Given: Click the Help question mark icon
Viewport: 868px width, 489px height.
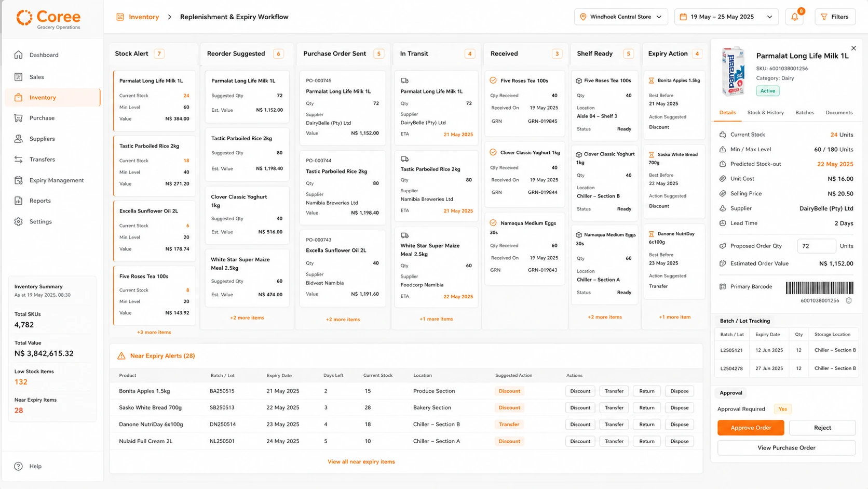Looking at the screenshot, I should pos(19,466).
